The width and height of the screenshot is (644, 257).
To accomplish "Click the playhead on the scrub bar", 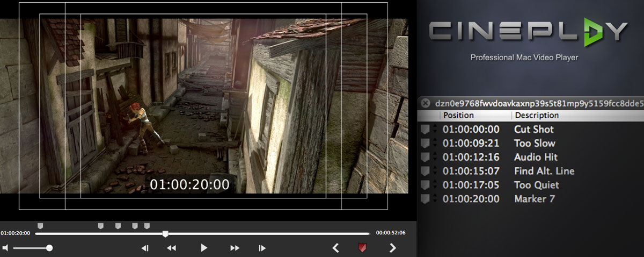I will (166, 233).
